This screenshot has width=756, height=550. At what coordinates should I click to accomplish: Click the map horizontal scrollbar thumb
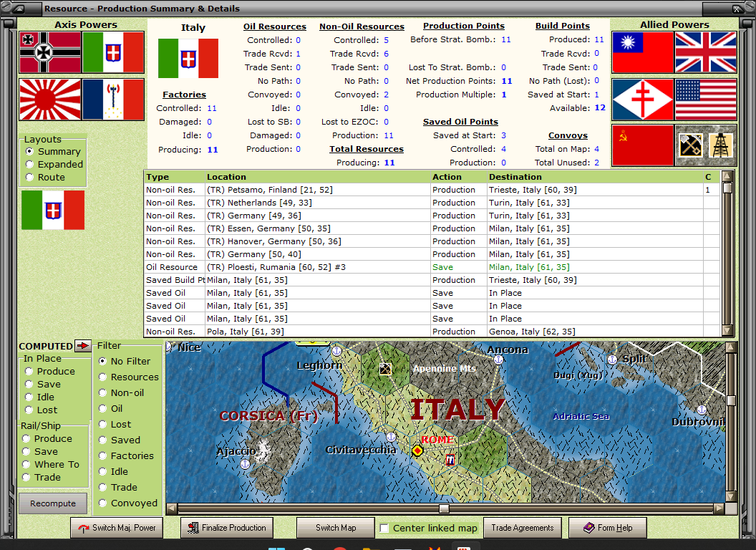pyautogui.click(x=444, y=508)
